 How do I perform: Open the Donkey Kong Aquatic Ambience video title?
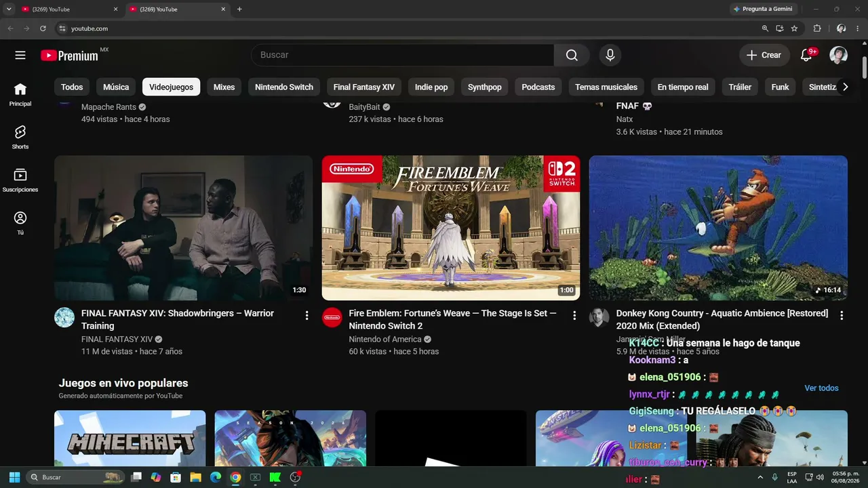[722, 319]
